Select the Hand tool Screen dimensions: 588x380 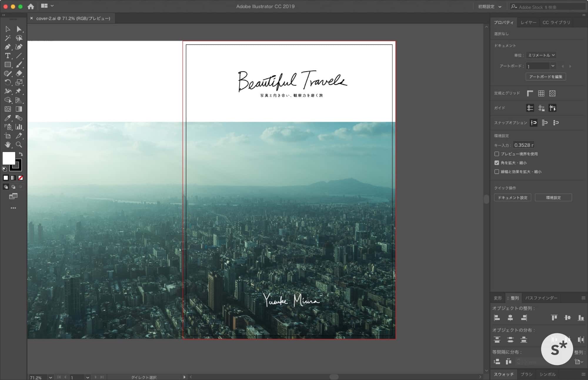coord(8,145)
